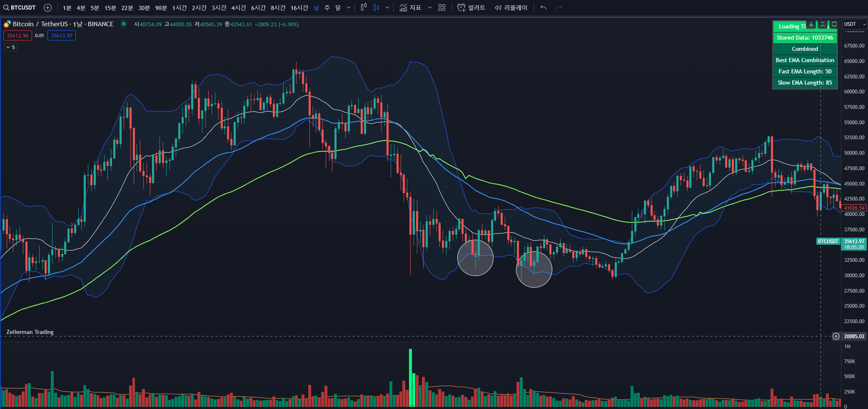Switch to the 1분 timeframe
868x409 pixels.
point(67,8)
